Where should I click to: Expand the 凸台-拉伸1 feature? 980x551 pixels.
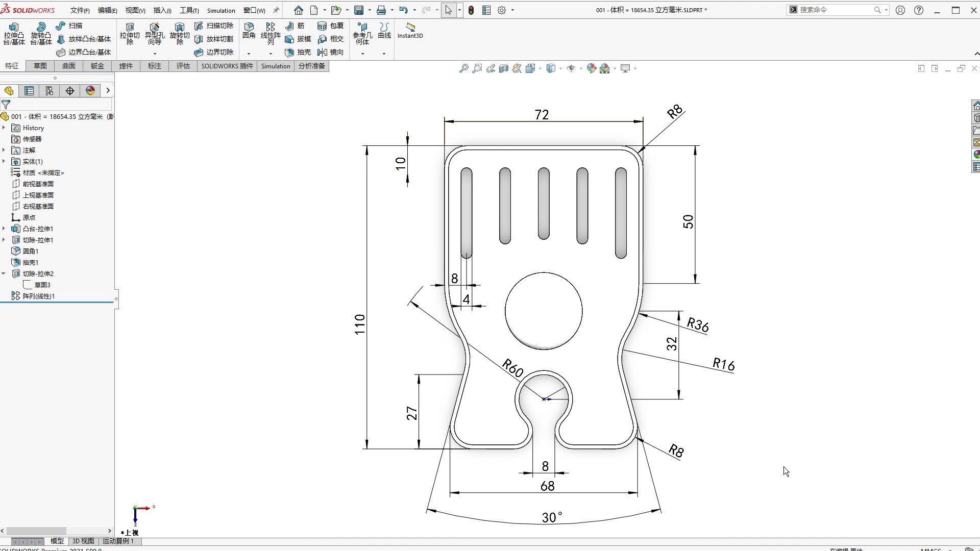(4, 229)
